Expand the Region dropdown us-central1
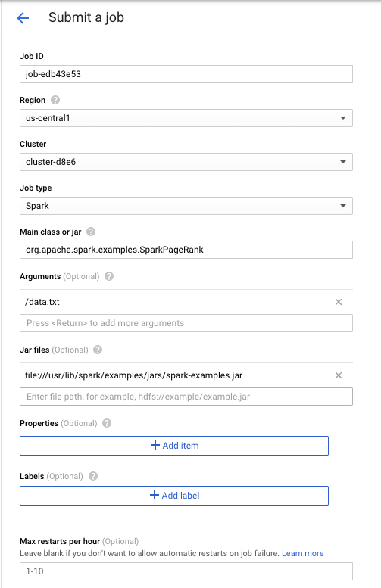381x588 pixels. pyautogui.click(x=186, y=118)
